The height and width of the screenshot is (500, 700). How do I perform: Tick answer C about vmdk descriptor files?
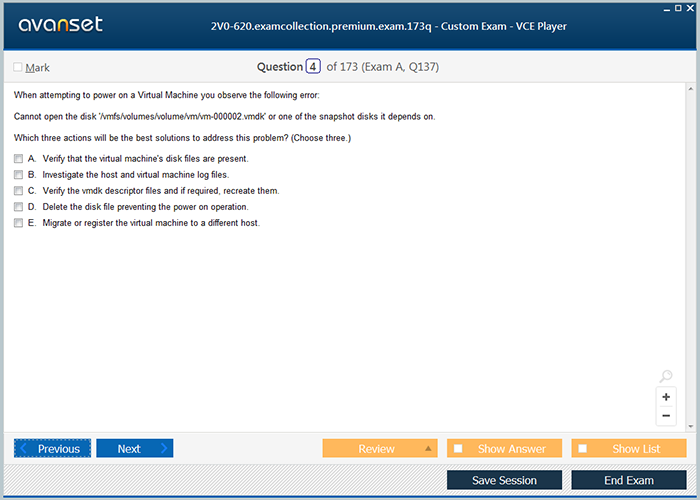click(18, 191)
